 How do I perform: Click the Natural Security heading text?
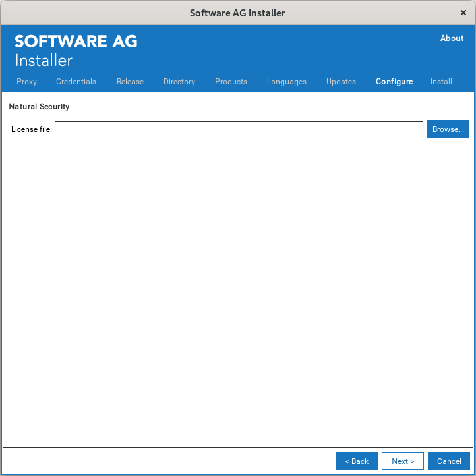tap(39, 107)
